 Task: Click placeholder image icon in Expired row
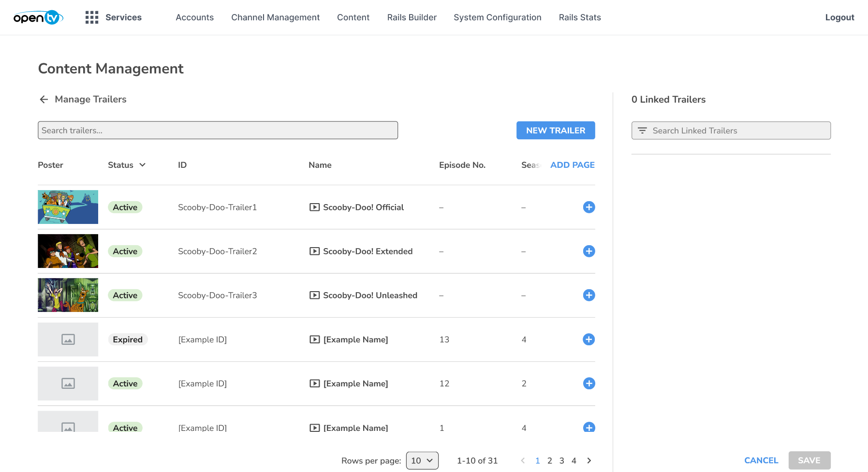tap(68, 339)
